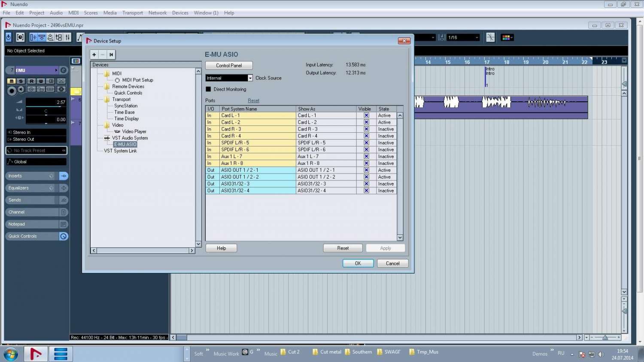Click the Read automation R button

[x=31, y=81]
